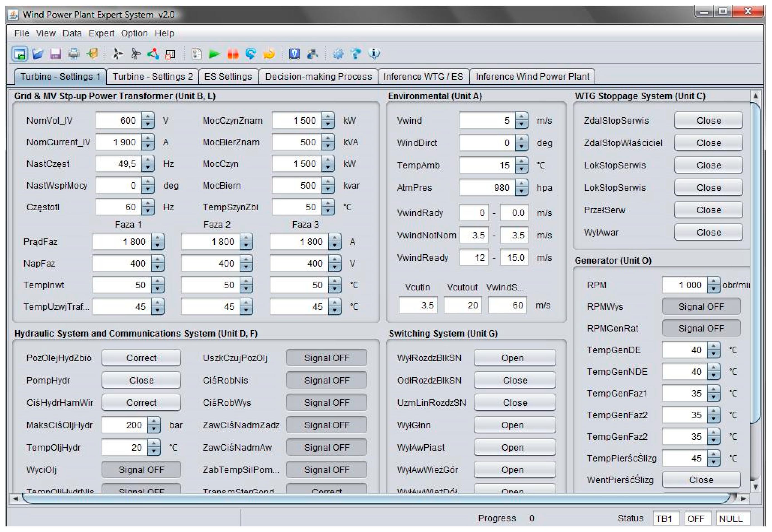Toggle WyłRozdzBlkSN Open switch
The height and width of the screenshot is (532, 772).
(514, 358)
